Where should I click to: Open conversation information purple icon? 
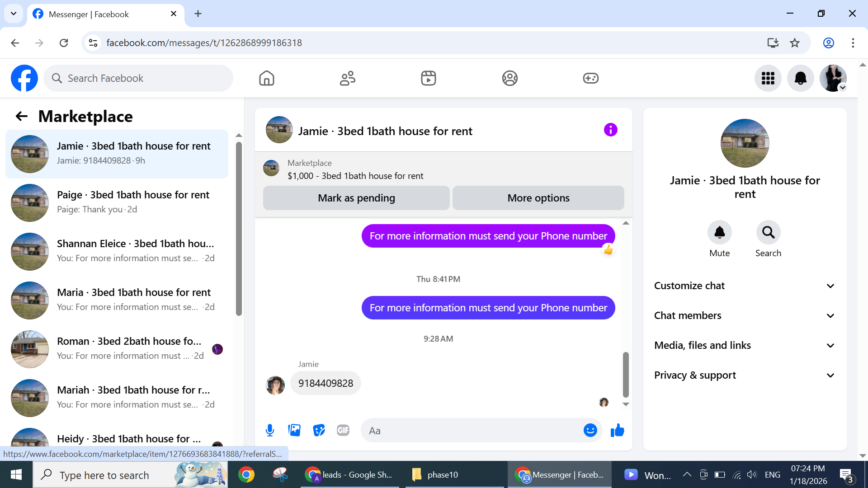[x=610, y=130]
